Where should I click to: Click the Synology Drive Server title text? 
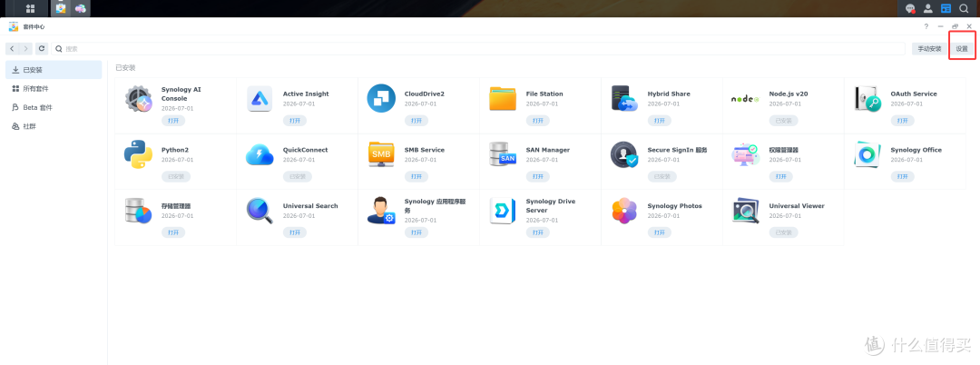[551, 205]
